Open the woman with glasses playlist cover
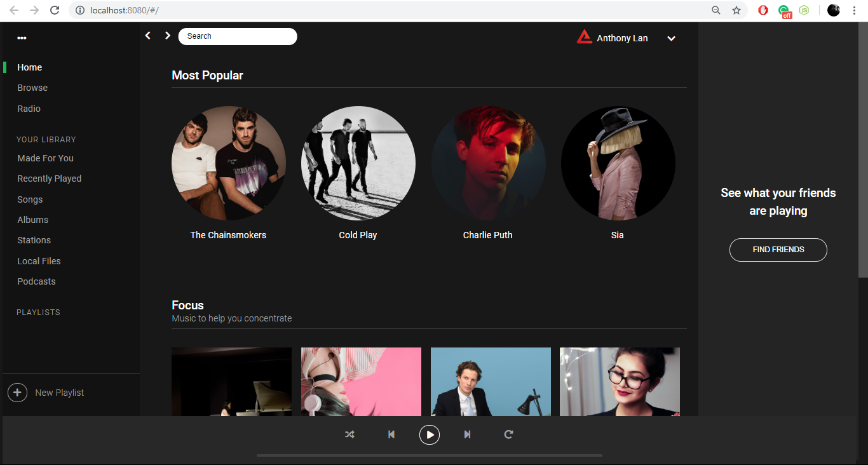Viewport: 868px width, 465px height. [620, 382]
